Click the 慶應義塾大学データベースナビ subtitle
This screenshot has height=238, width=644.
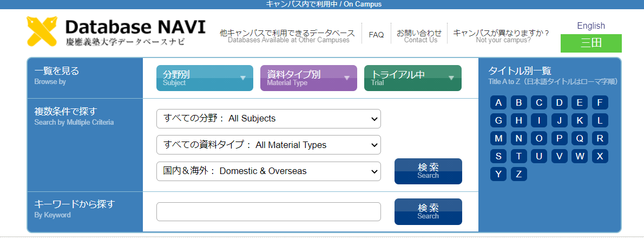[126, 42]
